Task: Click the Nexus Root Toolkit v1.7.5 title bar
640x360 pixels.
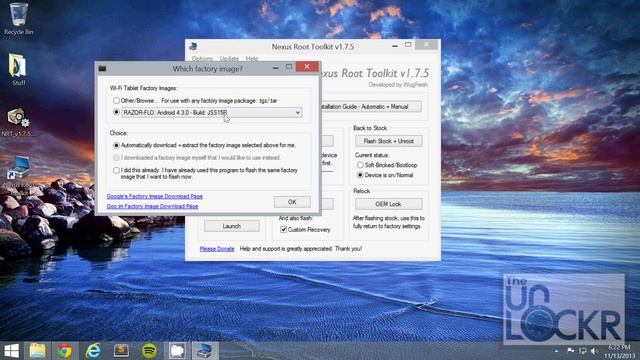Action: pos(313,46)
